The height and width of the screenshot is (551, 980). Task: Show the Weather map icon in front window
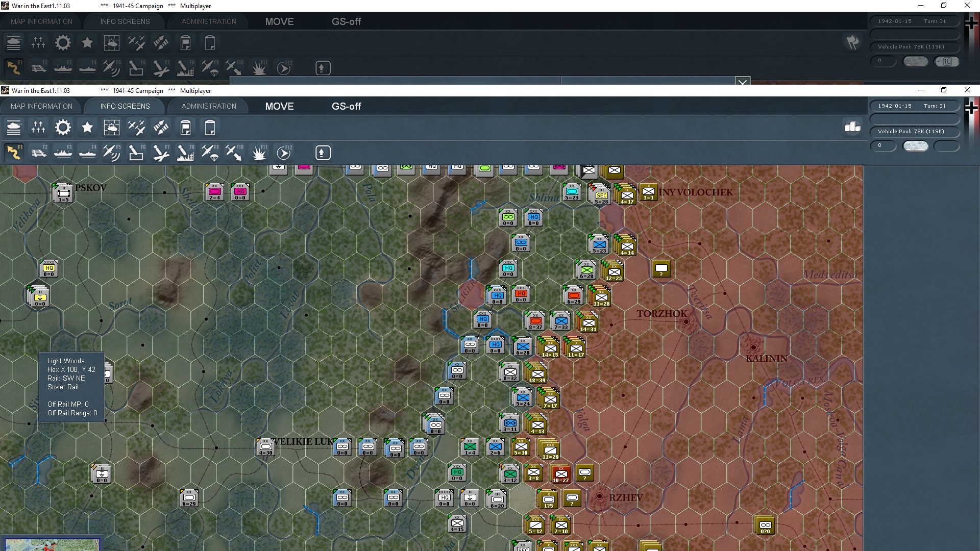[x=112, y=128]
